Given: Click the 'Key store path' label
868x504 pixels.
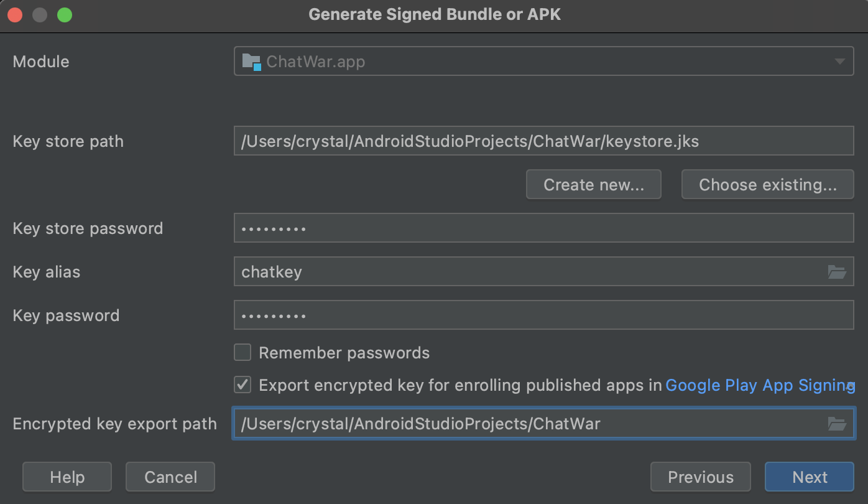Looking at the screenshot, I should click(68, 141).
